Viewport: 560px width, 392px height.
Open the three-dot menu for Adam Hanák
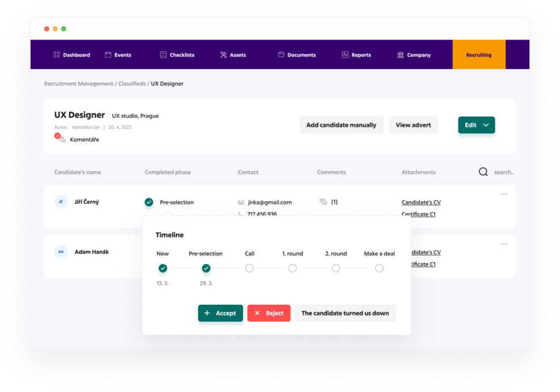tap(504, 244)
